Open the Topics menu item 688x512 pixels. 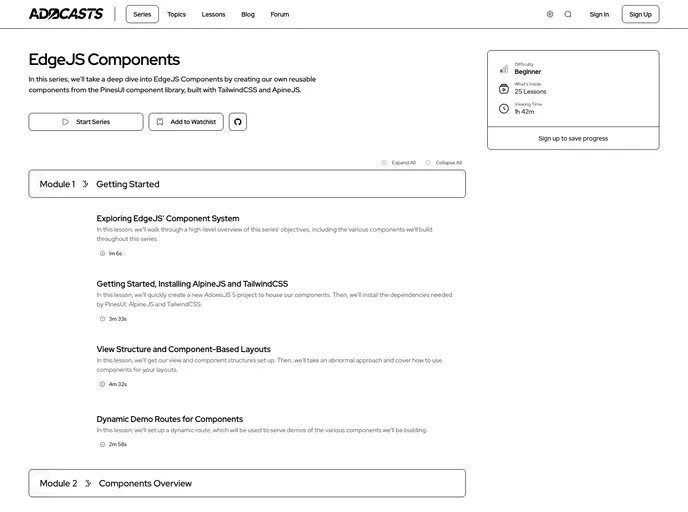coord(176,14)
